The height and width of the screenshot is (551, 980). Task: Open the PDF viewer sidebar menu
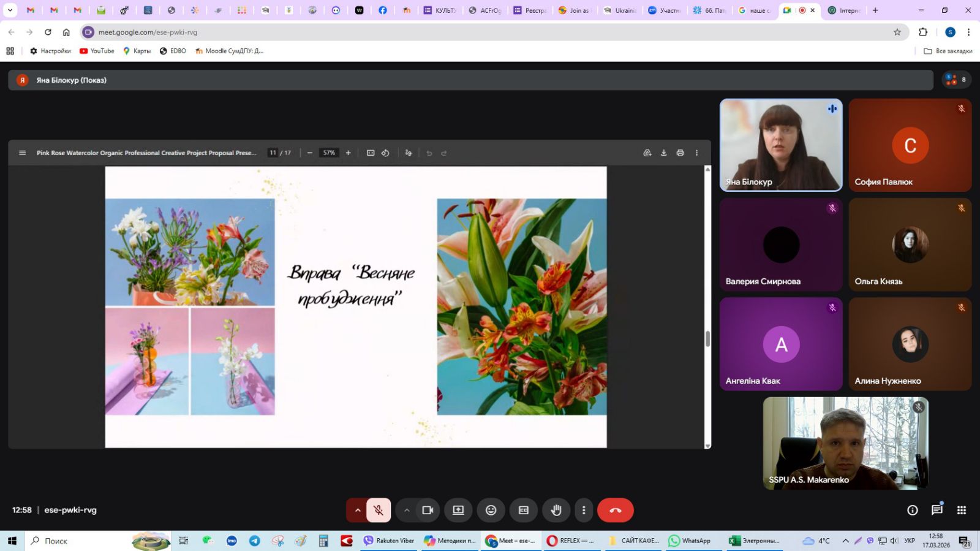point(23,153)
